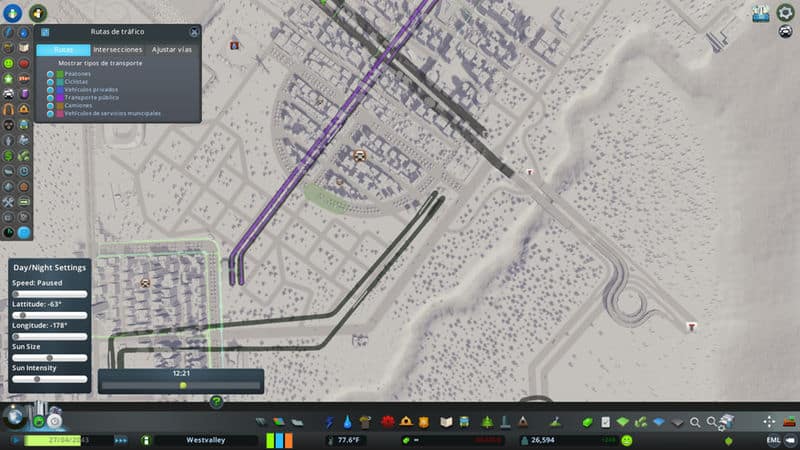Image resolution: width=800 pixels, height=450 pixels.
Task: Click the simulation speed fast-forward arrows
Action: click(121, 440)
